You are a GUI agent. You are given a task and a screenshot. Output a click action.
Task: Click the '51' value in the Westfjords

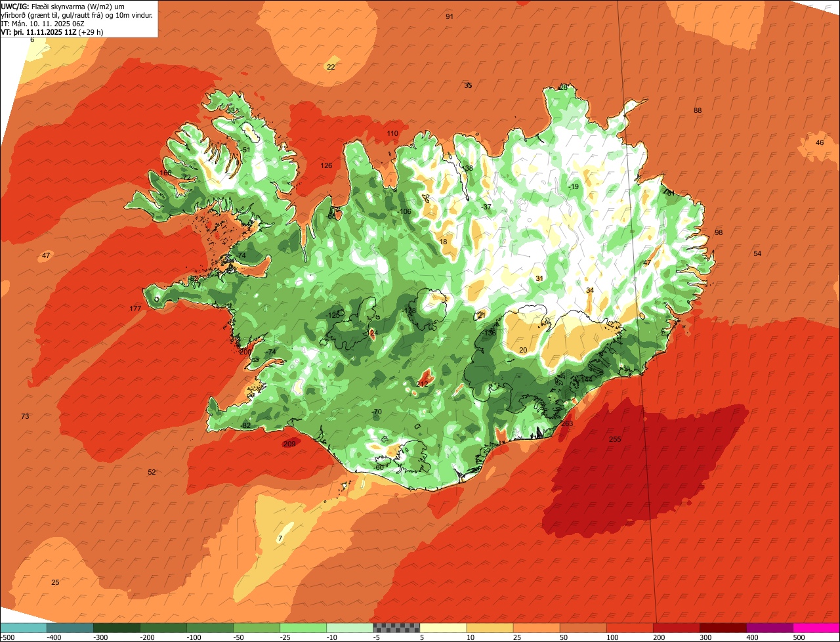[246, 150]
